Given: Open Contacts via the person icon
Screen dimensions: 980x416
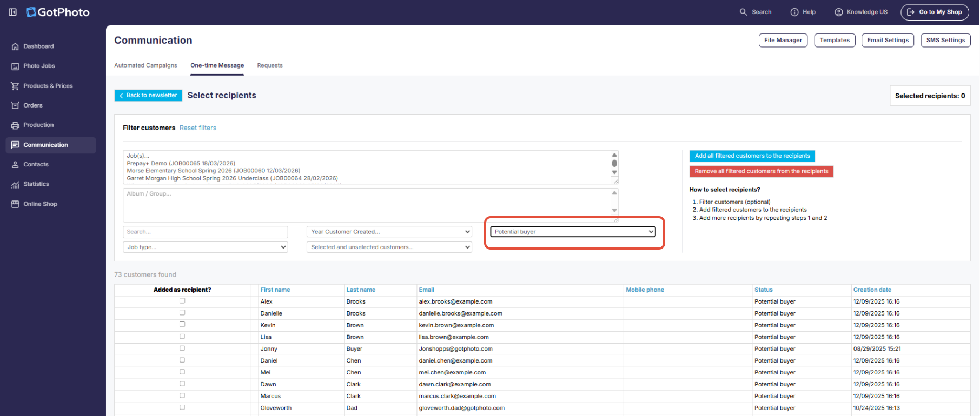Looking at the screenshot, I should (x=15, y=165).
